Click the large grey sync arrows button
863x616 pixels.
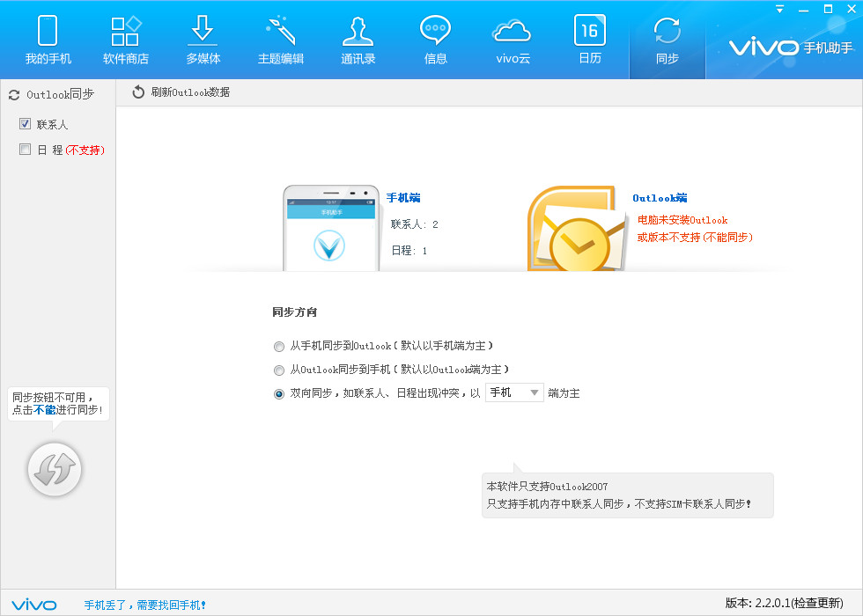click(x=55, y=470)
